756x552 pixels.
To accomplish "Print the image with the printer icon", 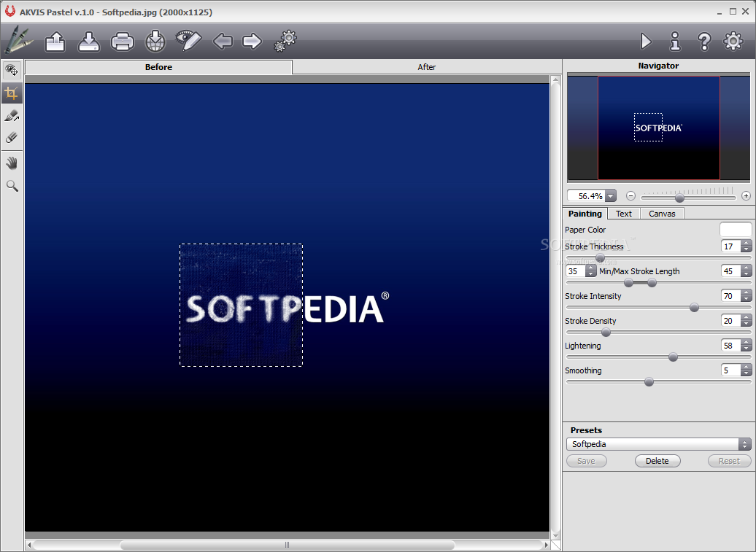I will tap(123, 42).
